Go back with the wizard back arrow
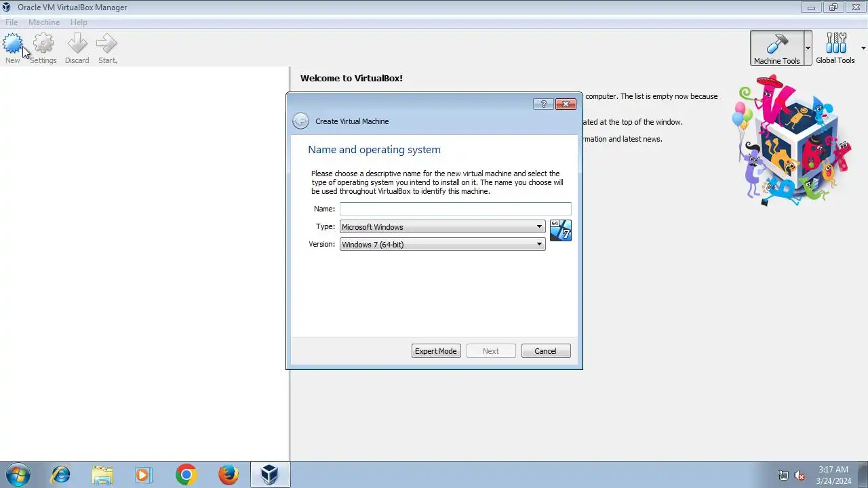 pyautogui.click(x=300, y=121)
